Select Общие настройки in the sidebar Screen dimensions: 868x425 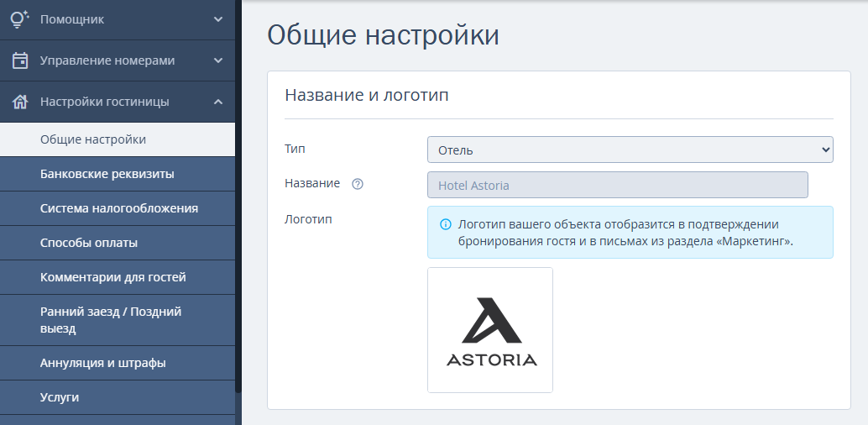tap(93, 139)
